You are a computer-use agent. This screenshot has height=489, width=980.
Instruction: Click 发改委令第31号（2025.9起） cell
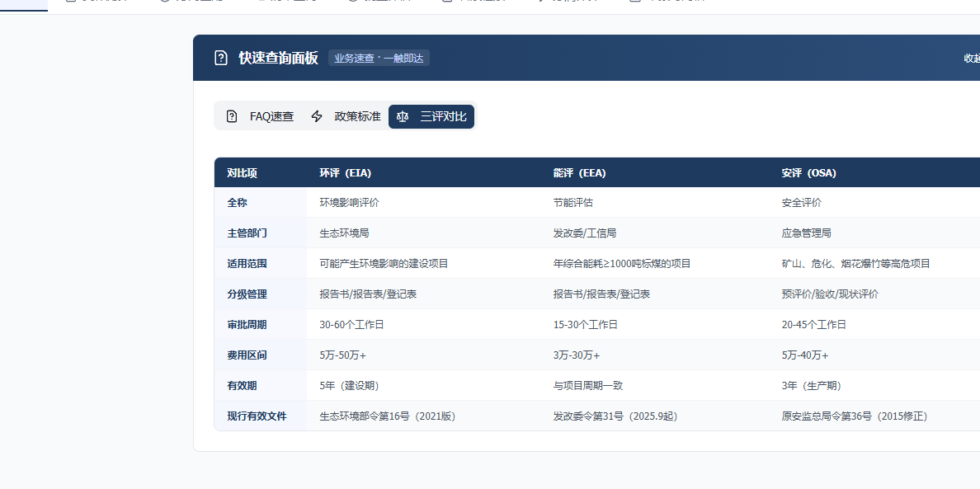(x=615, y=416)
